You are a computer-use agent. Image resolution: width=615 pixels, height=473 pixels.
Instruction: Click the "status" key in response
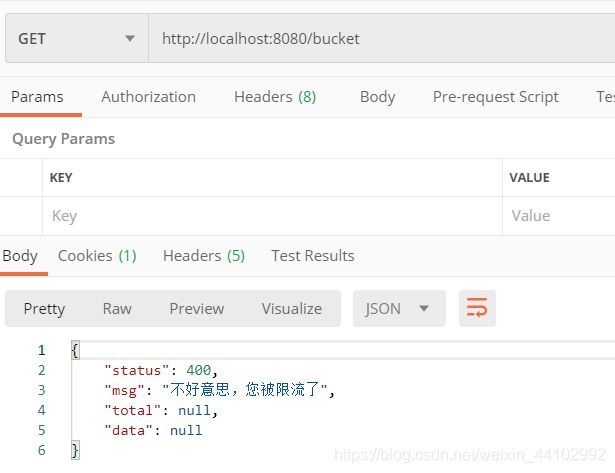[x=137, y=371]
